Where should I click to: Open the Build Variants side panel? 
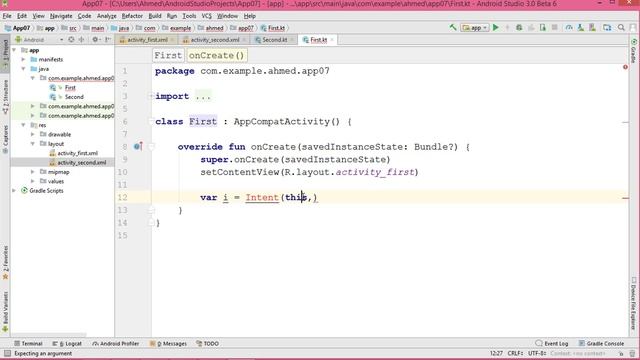click(5, 311)
